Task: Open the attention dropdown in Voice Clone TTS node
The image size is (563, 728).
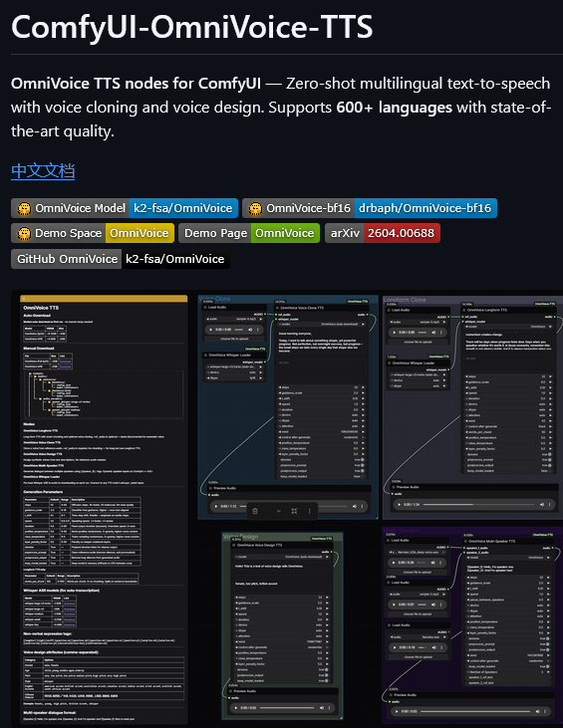Action: (x=322, y=426)
